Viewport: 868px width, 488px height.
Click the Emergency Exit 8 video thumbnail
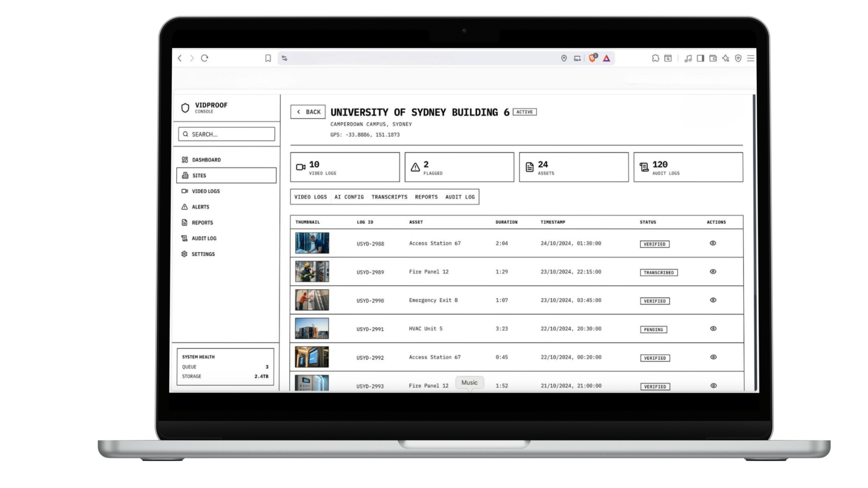pos(311,300)
